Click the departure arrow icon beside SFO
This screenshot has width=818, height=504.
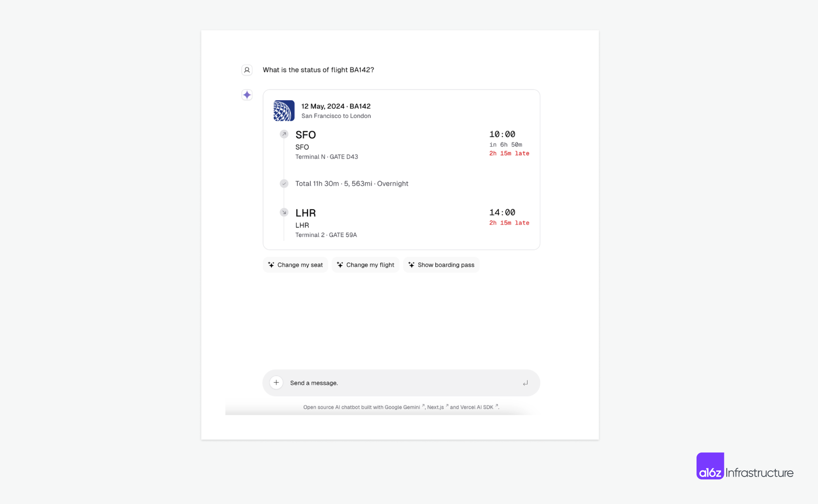click(284, 134)
